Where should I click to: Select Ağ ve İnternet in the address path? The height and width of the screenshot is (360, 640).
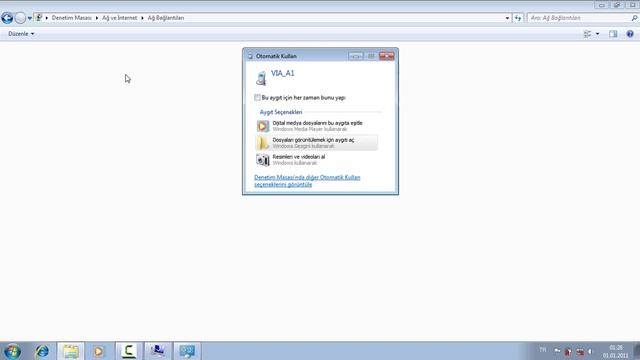pyautogui.click(x=120, y=18)
